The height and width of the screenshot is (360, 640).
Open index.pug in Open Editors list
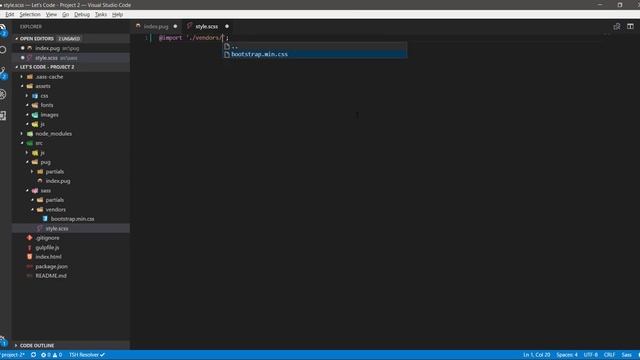pyautogui.click(x=71, y=48)
